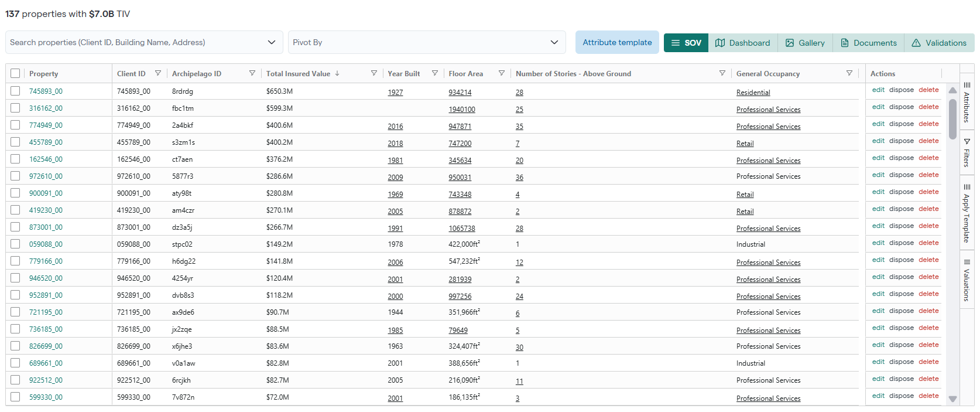This screenshot has width=980, height=412.
Task: Click the filter icon in Client ID column
Action: (x=157, y=73)
